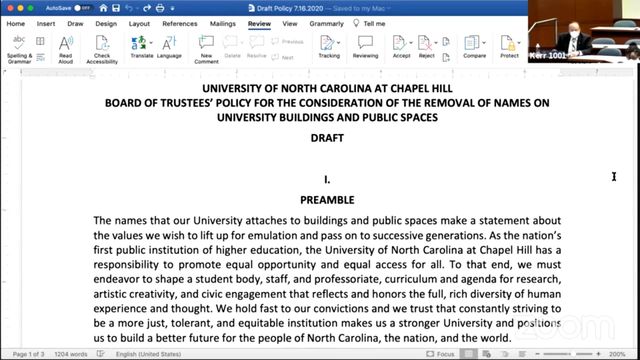Run Spelling & Grammar check

coord(19,49)
